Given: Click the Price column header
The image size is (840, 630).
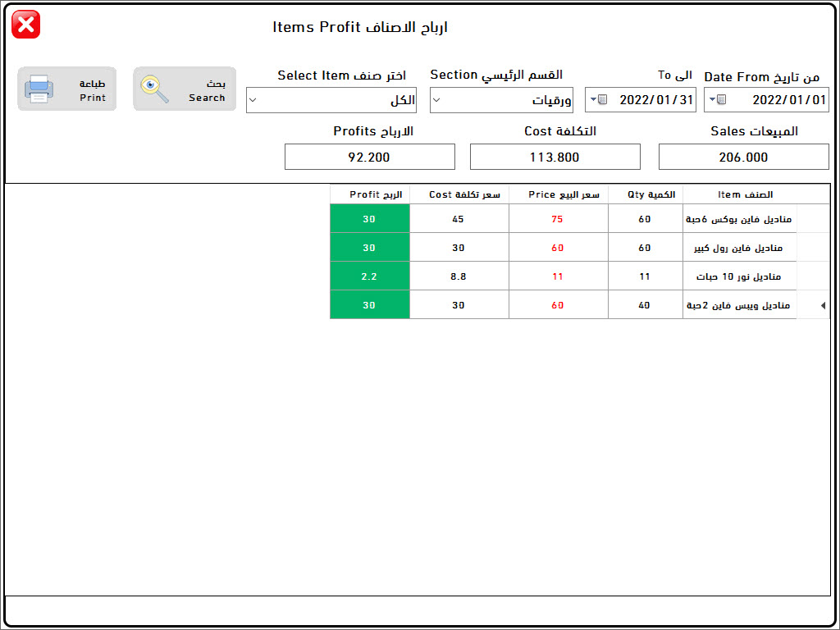Looking at the screenshot, I should [558, 194].
